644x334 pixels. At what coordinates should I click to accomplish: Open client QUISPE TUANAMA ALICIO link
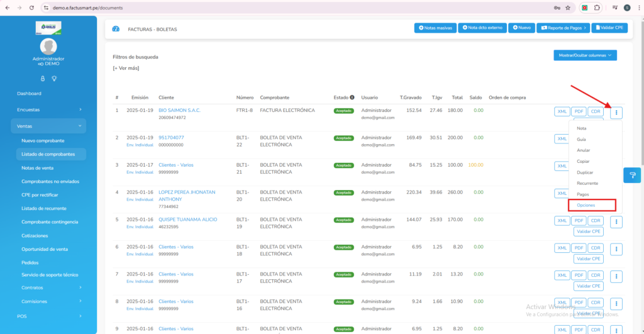click(x=187, y=220)
